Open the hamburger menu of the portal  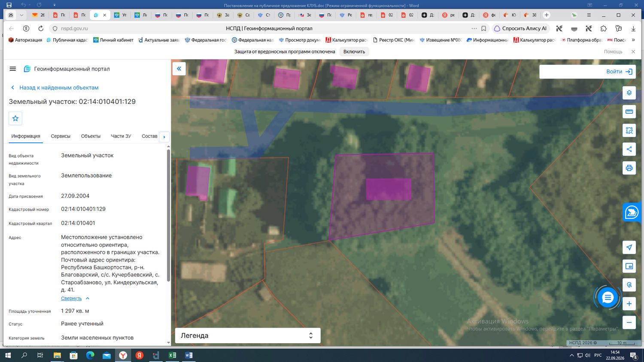[13, 69]
